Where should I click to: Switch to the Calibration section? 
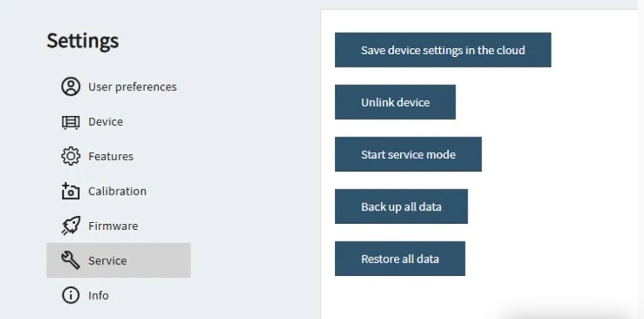point(117,191)
